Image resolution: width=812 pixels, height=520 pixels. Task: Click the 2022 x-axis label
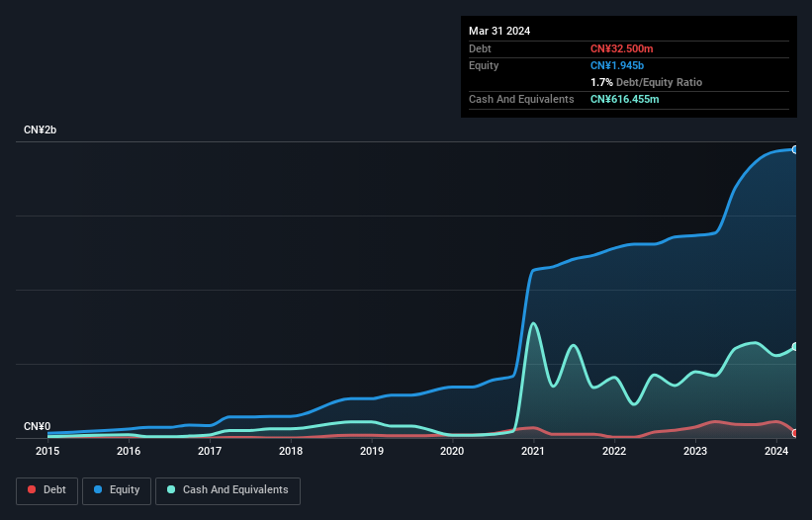614,451
